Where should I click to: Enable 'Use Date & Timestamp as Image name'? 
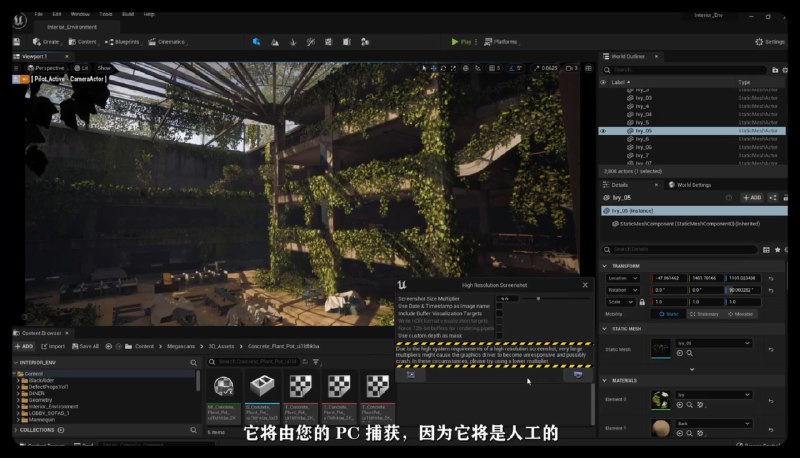[500, 305]
